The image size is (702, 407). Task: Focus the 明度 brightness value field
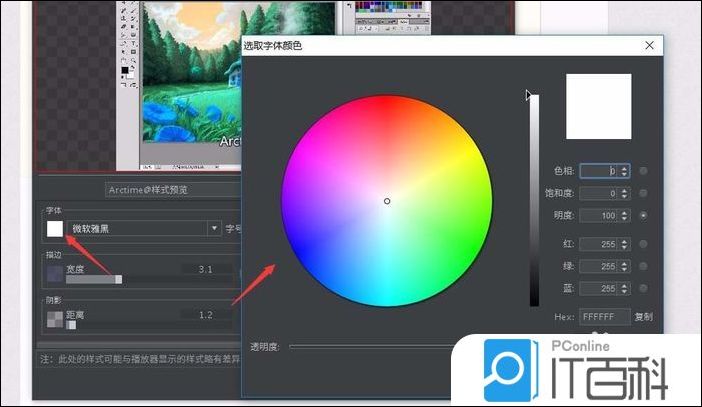pos(599,215)
